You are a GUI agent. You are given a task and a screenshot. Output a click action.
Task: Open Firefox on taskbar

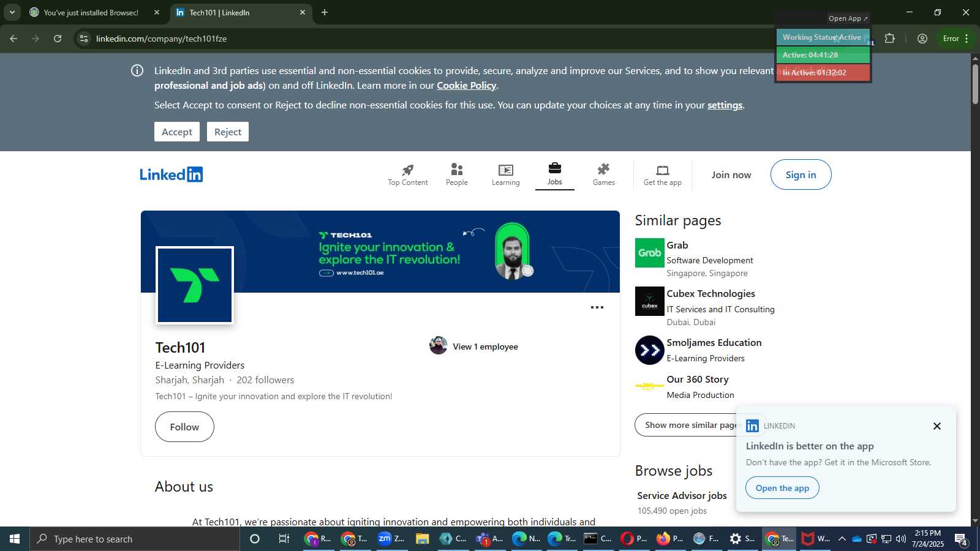click(670, 539)
